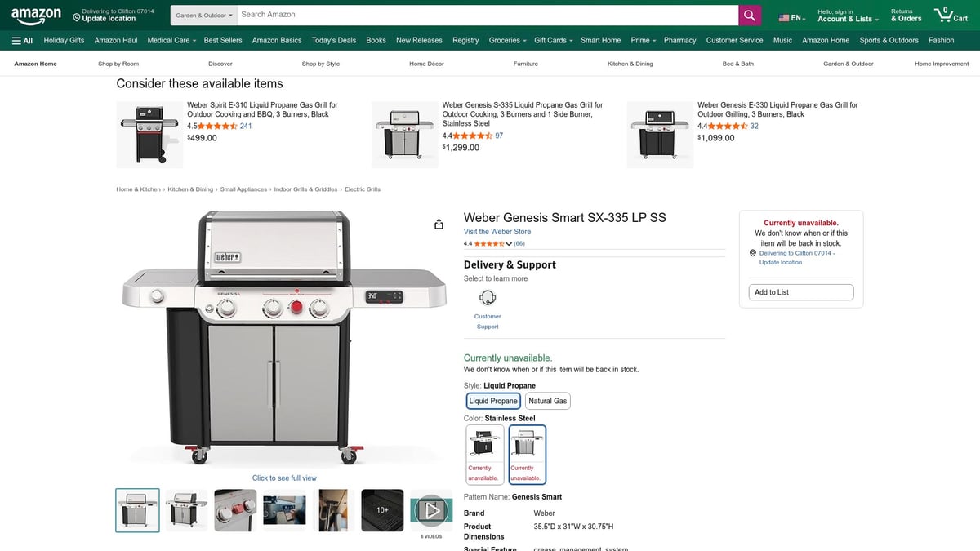Select Bed & Bath in the home menu

pyautogui.click(x=738, y=63)
